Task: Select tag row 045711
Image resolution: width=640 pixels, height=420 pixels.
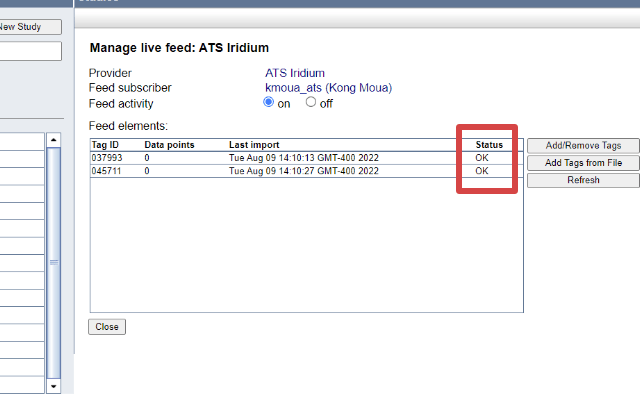Action: [x=307, y=171]
